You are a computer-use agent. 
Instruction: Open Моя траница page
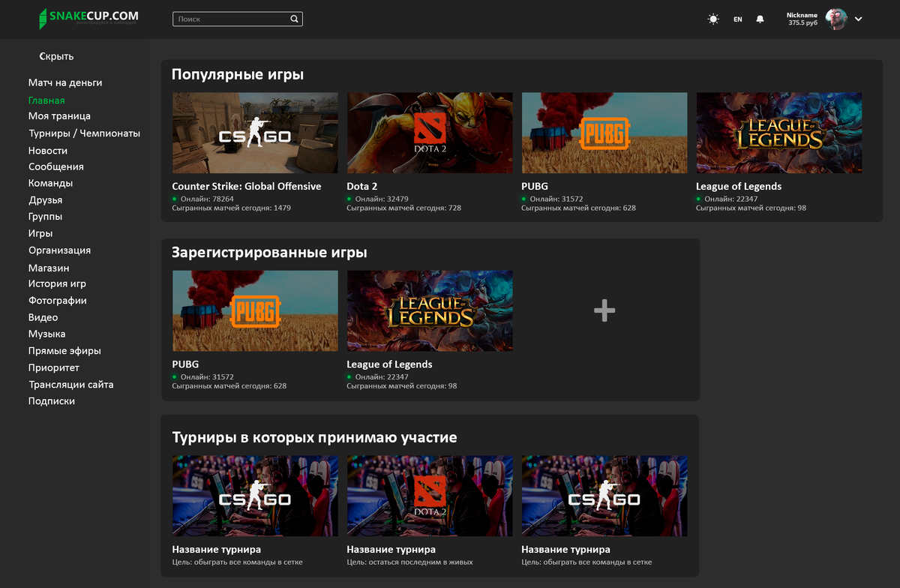[x=59, y=116]
